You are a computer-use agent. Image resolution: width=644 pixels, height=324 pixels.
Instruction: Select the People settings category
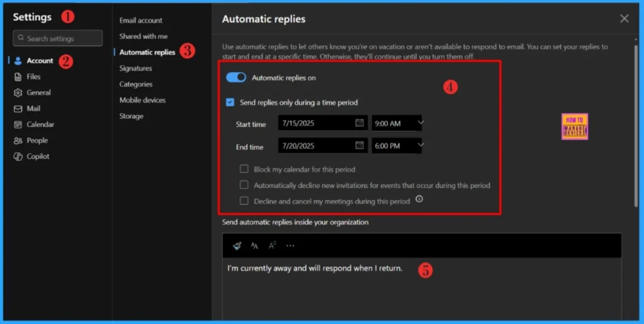[x=37, y=140]
